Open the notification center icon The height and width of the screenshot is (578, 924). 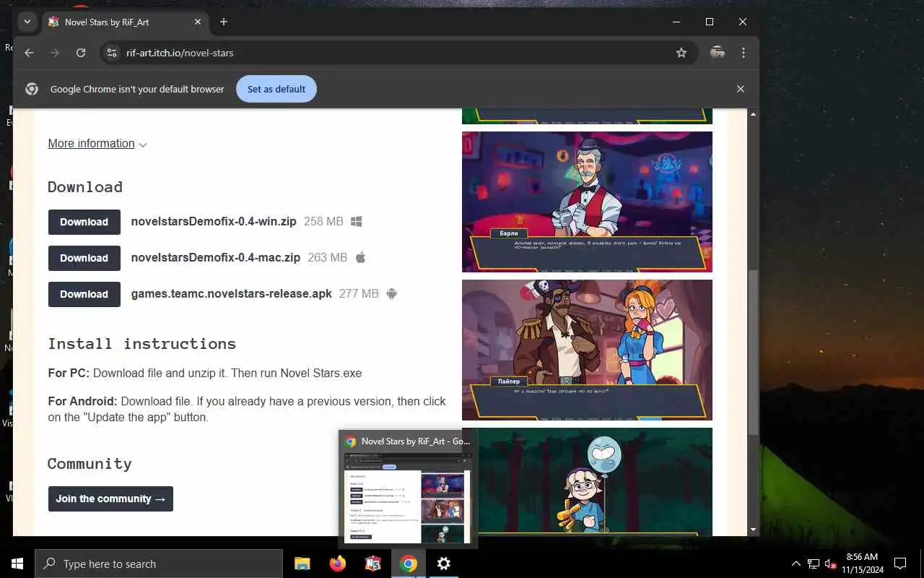click(900, 564)
